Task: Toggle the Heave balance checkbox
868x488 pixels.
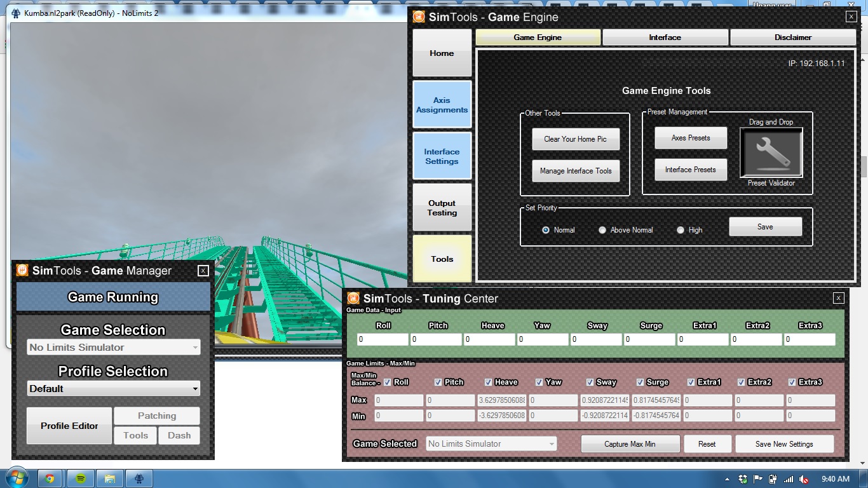Action: (x=488, y=382)
